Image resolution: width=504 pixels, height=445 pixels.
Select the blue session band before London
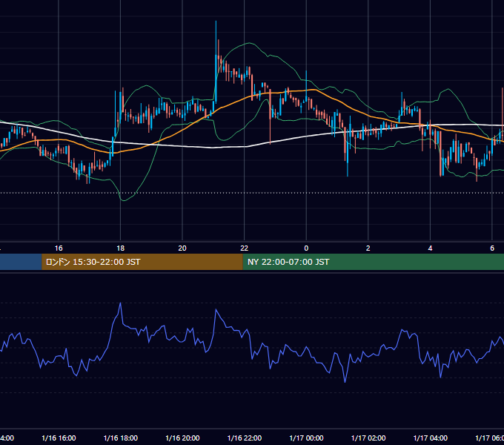21,262
